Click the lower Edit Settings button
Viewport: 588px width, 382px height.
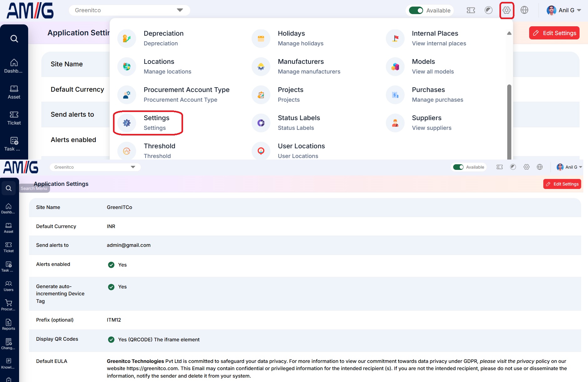(562, 184)
